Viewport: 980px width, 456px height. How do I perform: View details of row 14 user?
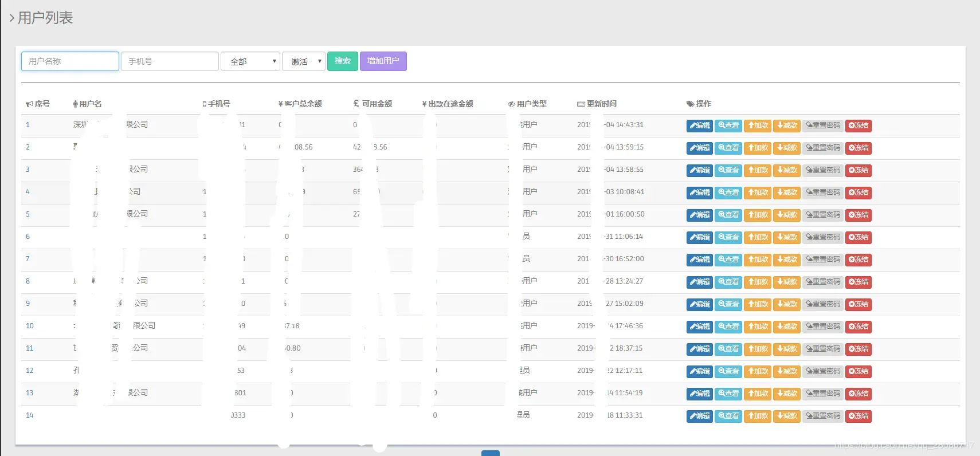(728, 416)
